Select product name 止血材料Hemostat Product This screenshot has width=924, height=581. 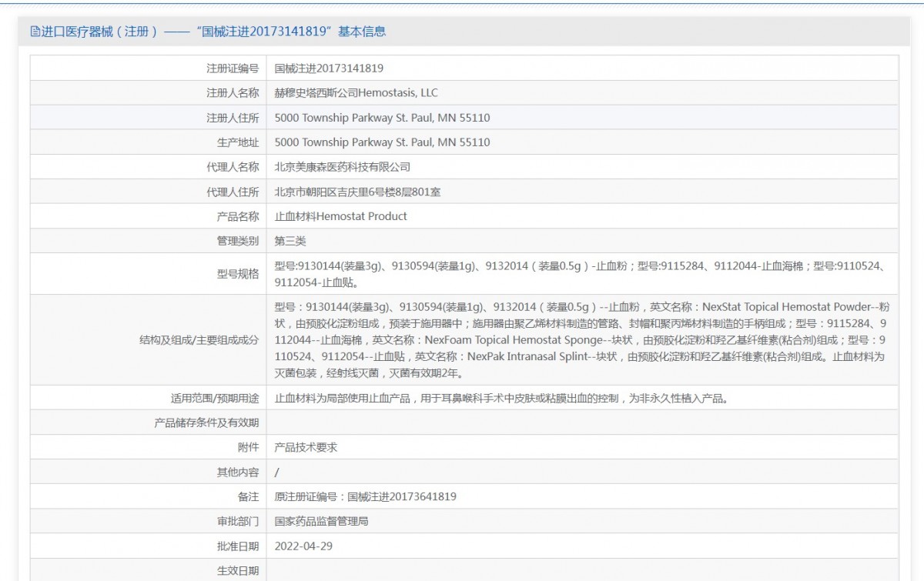pyautogui.click(x=340, y=216)
